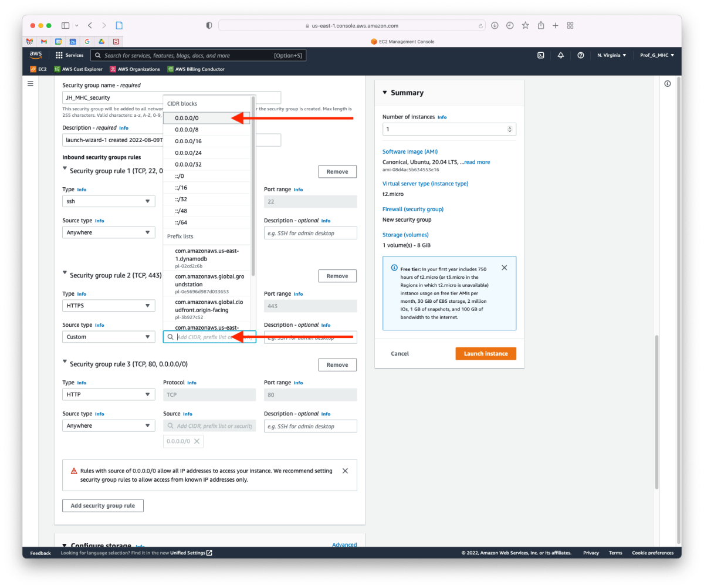
Task: Go forward in Safari
Action: click(104, 26)
